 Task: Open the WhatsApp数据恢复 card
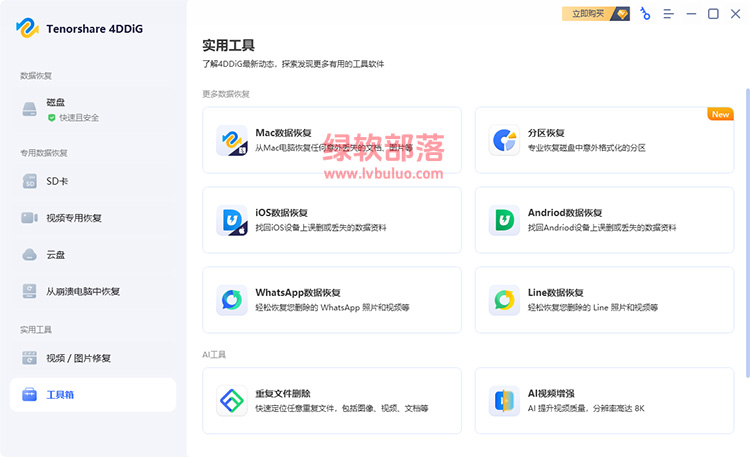pyautogui.click(x=332, y=300)
